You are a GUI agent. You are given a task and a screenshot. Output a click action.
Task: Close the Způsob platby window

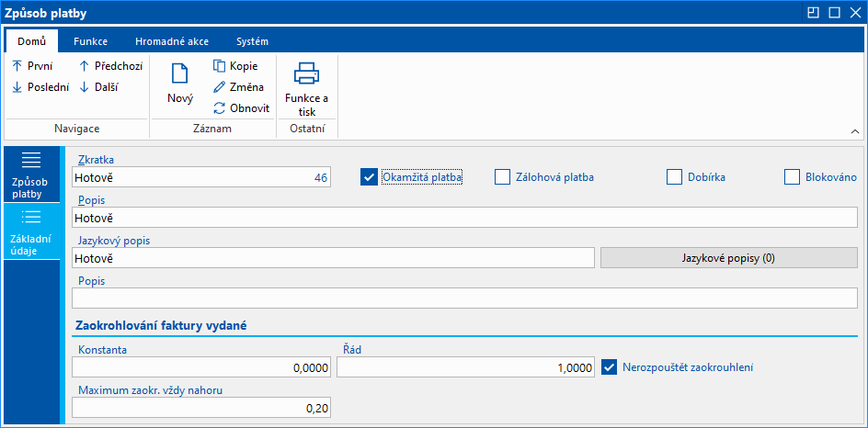click(x=855, y=13)
